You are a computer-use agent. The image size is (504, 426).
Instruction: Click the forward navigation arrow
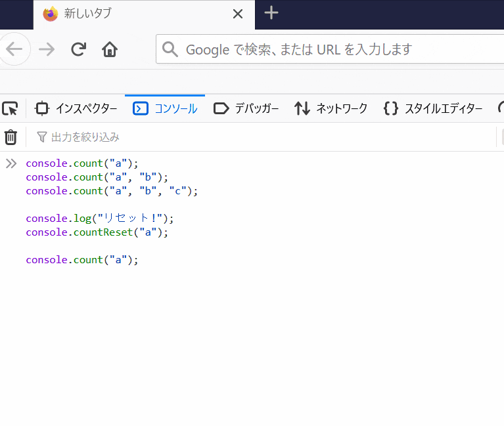pos(47,49)
